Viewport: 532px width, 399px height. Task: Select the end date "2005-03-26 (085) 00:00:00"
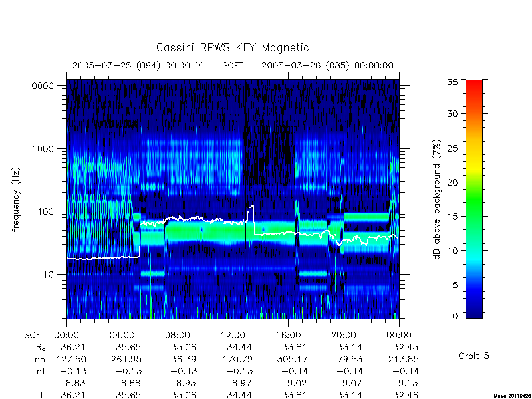point(327,65)
